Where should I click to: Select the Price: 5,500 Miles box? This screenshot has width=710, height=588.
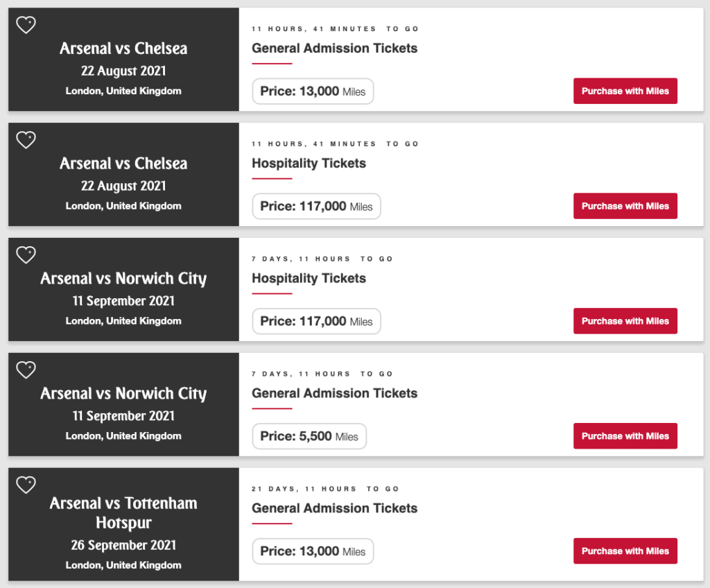pyautogui.click(x=309, y=436)
